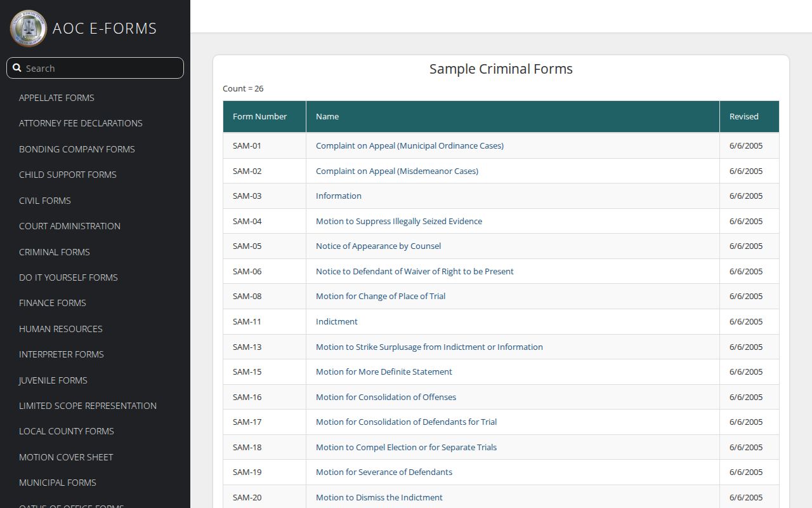Open Motion to Dismiss the Indictment
Screen dimensions: 812x508
click(x=379, y=497)
